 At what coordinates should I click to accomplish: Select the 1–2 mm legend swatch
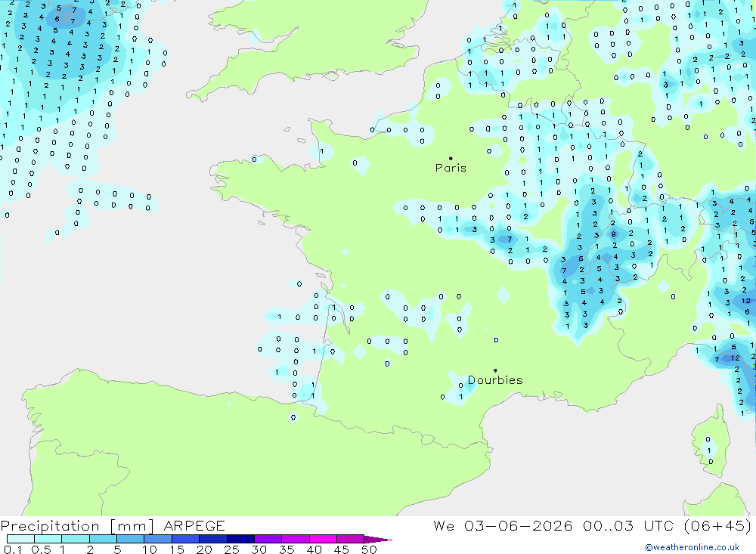pyautogui.click(x=75, y=539)
